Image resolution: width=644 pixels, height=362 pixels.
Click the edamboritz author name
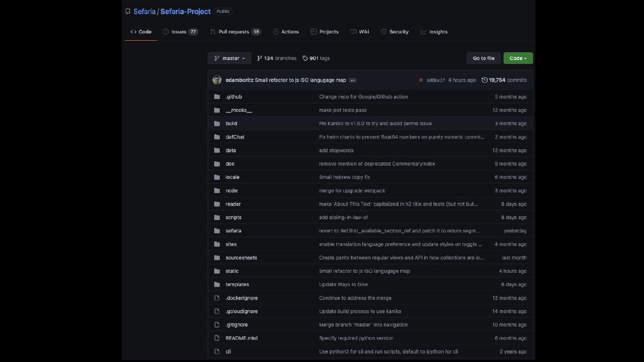(x=239, y=80)
